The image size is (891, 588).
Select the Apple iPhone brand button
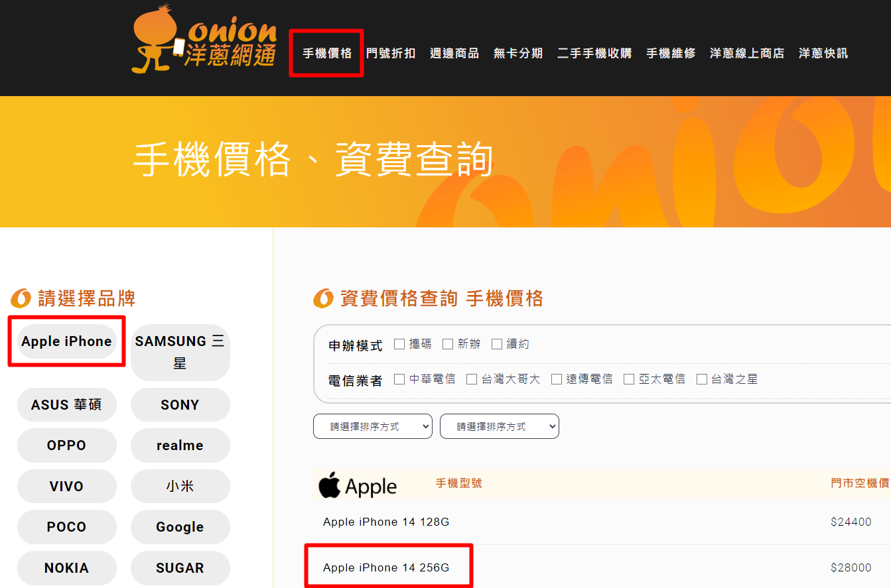66,341
